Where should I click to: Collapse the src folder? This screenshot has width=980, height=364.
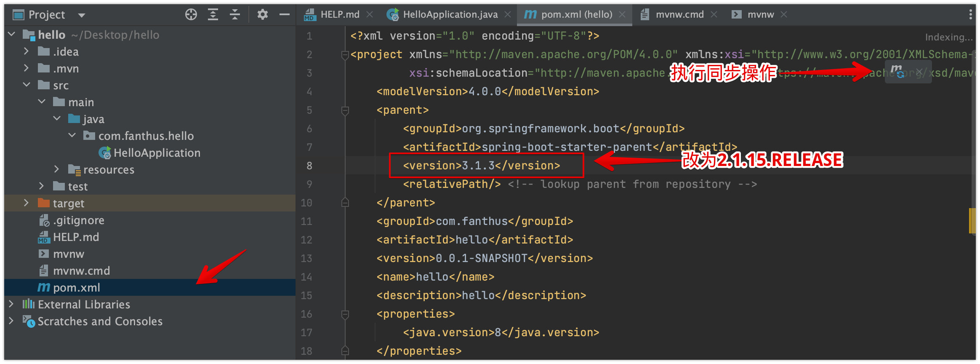coord(26,85)
